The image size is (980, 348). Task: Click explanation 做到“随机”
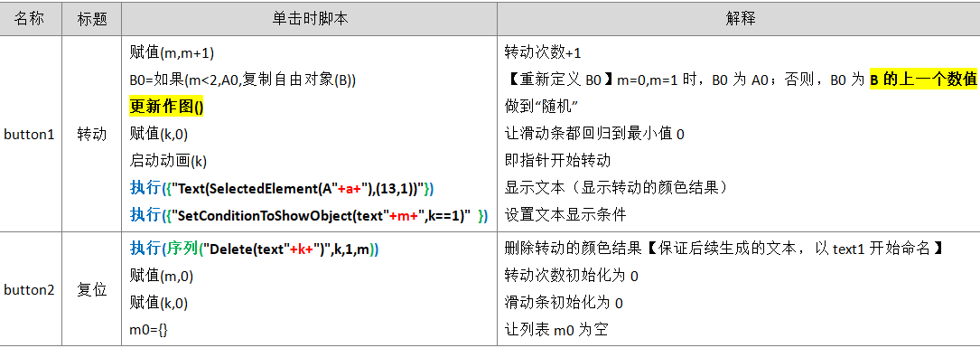[x=541, y=107]
